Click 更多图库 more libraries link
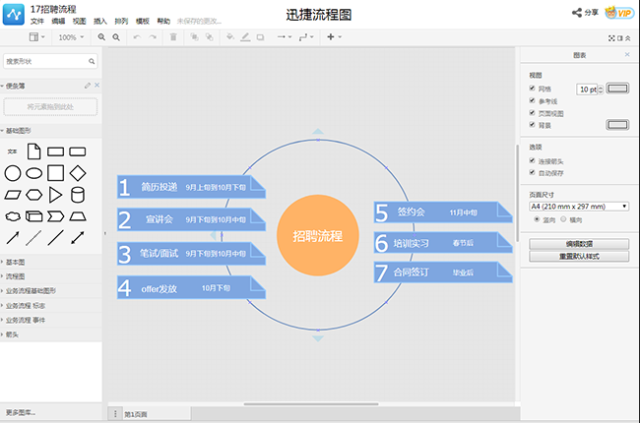Image resolution: width=640 pixels, height=423 pixels. pos(20,413)
